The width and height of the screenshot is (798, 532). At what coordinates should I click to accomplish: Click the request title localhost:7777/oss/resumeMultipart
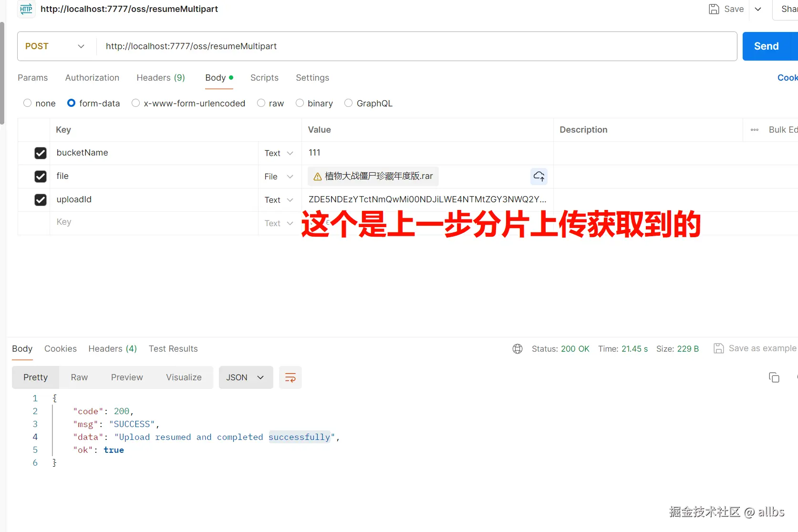(129, 9)
